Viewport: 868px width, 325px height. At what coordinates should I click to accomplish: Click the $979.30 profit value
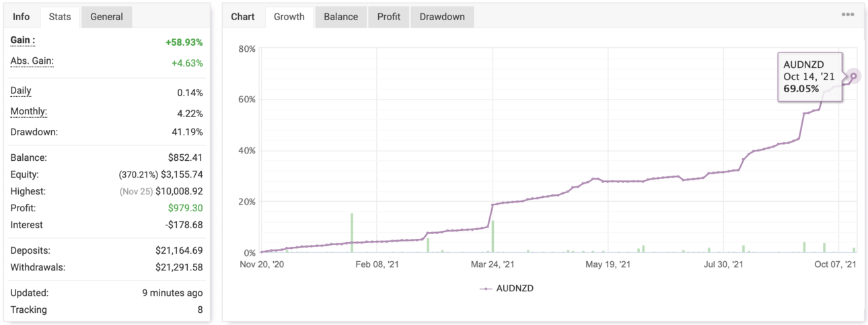[185, 208]
